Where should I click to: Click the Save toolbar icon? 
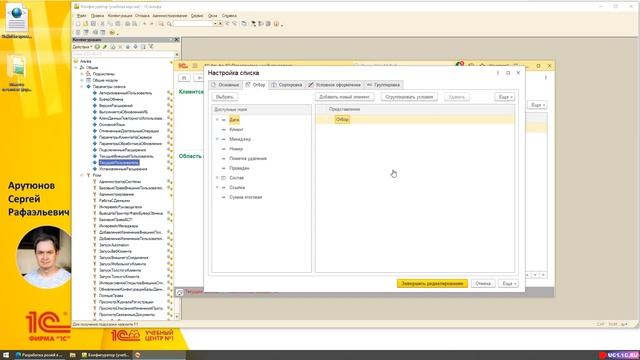click(93, 24)
